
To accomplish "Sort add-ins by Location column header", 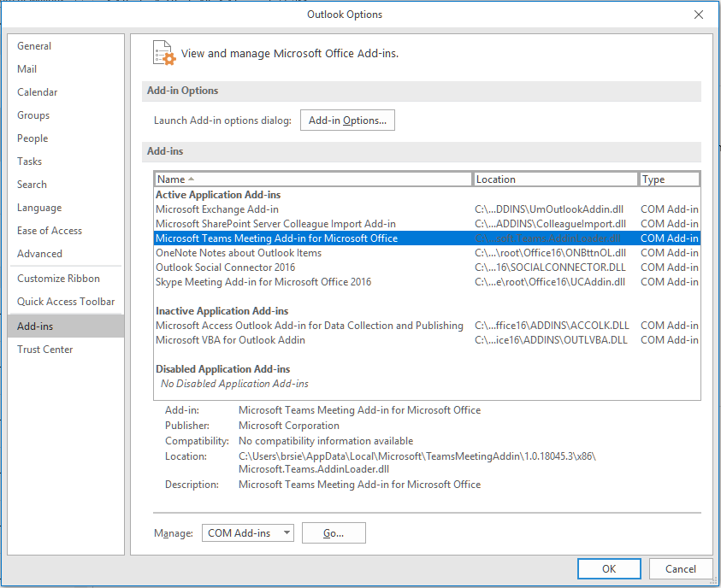I will [555, 179].
